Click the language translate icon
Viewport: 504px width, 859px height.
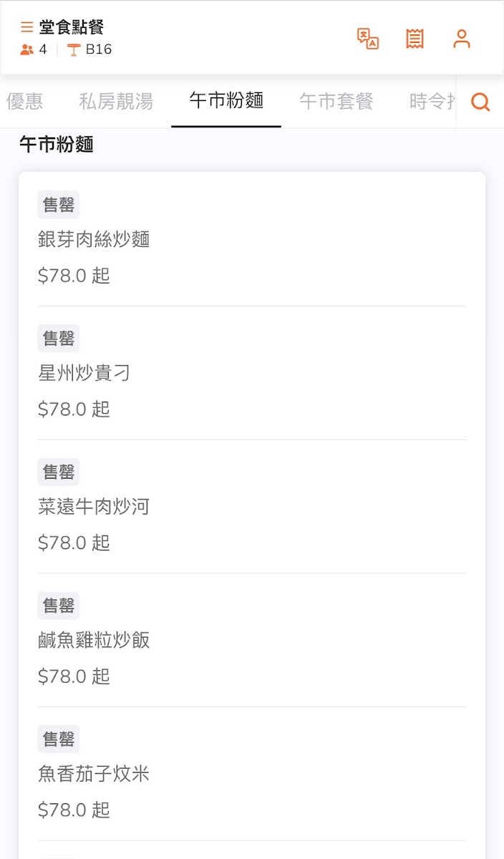(x=368, y=39)
